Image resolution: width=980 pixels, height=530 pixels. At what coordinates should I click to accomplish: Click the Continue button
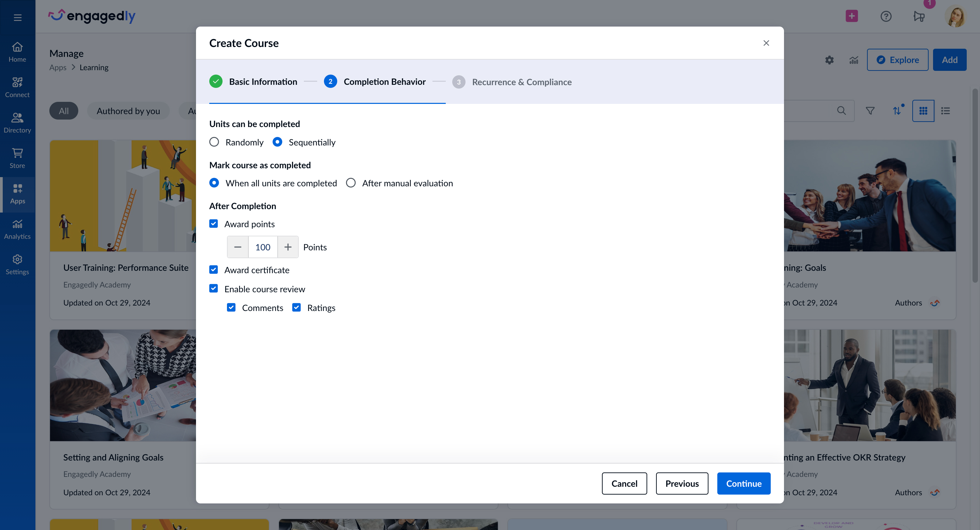(744, 483)
